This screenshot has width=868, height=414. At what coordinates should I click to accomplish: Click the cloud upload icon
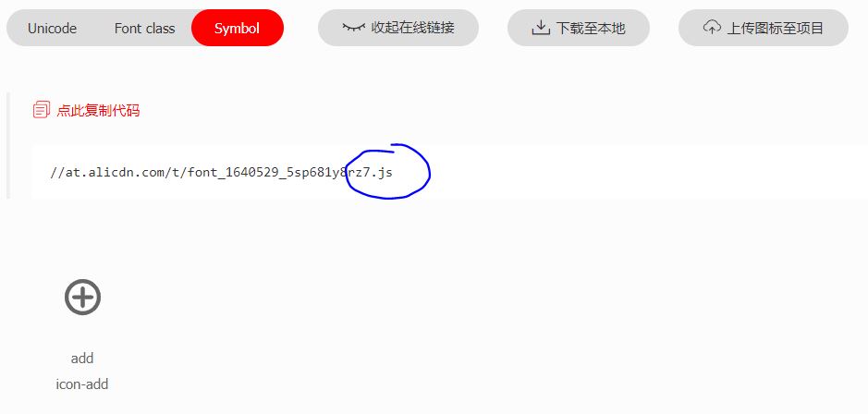(x=712, y=27)
